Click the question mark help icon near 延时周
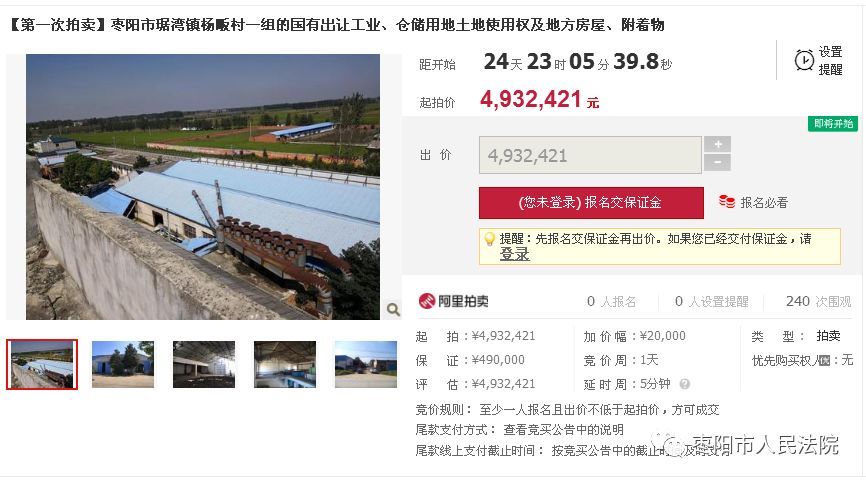866x482 pixels. [x=685, y=384]
